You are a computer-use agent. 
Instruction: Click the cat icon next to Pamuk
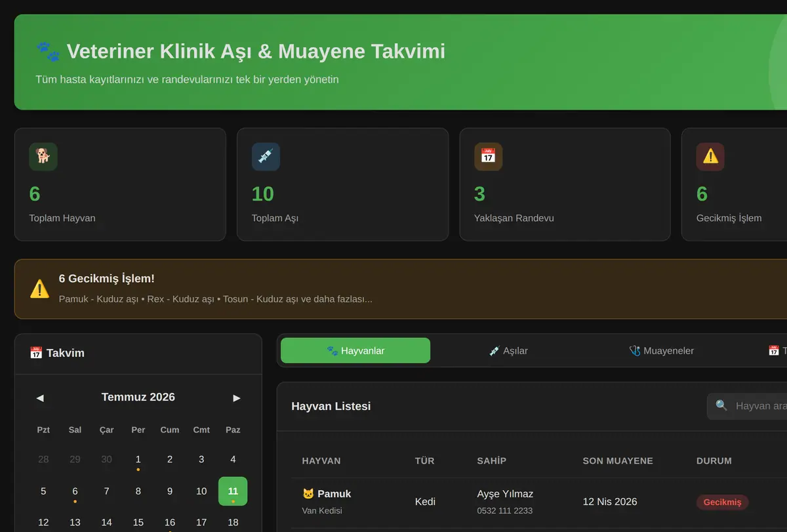(x=308, y=494)
